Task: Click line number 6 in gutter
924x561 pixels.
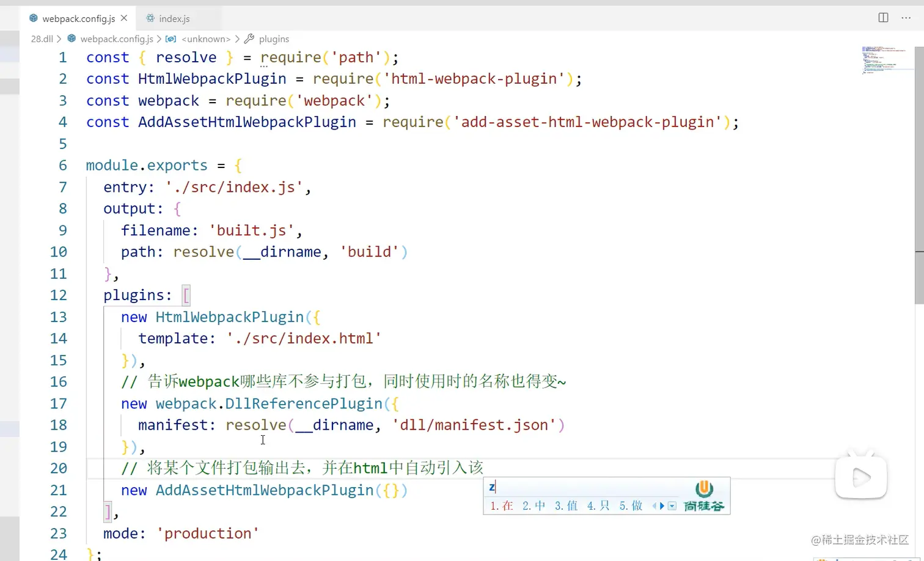Action: click(62, 166)
